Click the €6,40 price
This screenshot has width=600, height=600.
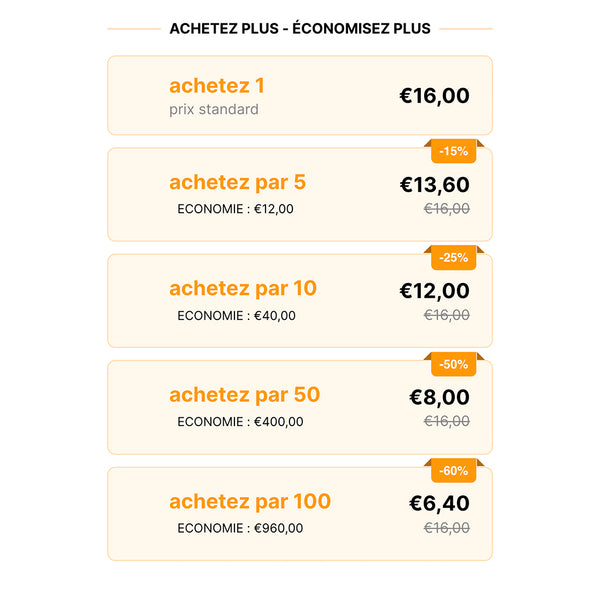tap(439, 503)
